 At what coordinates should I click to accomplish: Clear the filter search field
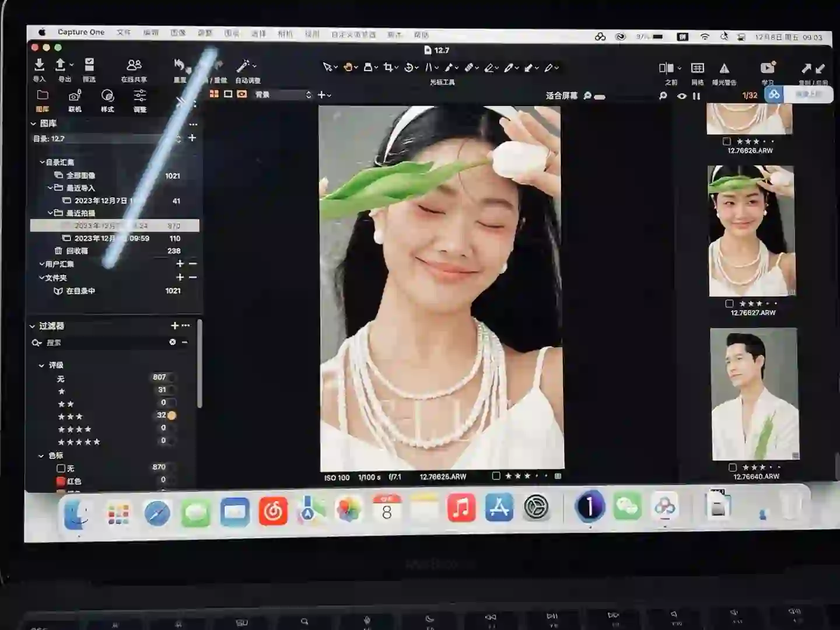pyautogui.click(x=173, y=342)
